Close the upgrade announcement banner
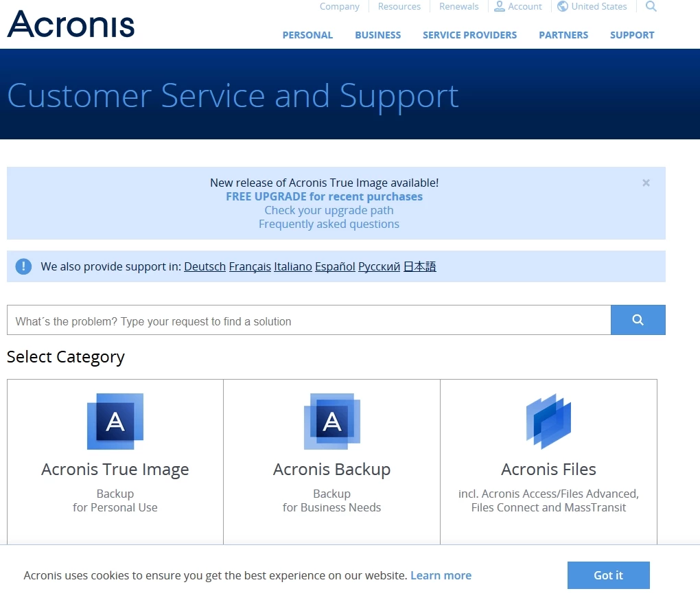700x600 pixels. 646,183
